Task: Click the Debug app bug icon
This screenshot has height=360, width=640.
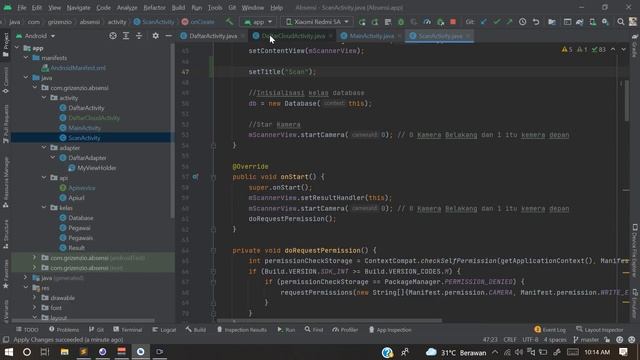Action: (401, 22)
